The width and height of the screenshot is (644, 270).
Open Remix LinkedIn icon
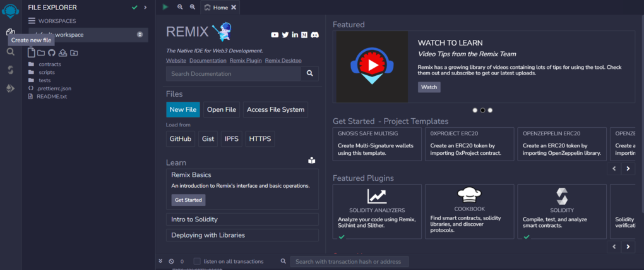pos(295,35)
